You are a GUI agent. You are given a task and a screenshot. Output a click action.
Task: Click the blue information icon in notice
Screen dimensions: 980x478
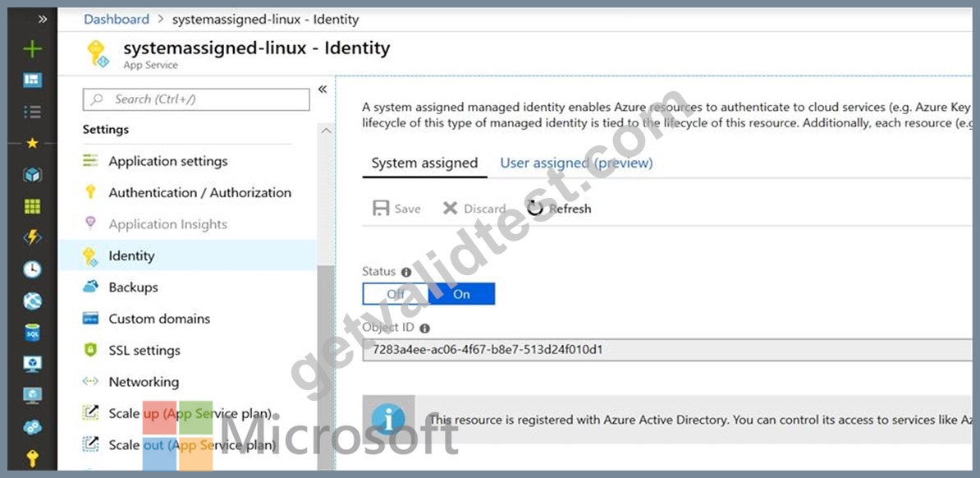(389, 419)
